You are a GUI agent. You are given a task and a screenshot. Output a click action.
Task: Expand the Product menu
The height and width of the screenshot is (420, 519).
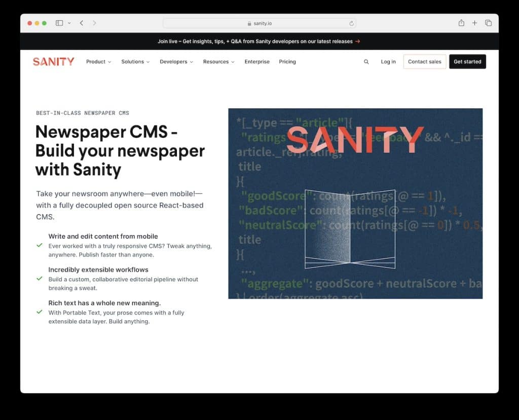click(98, 62)
